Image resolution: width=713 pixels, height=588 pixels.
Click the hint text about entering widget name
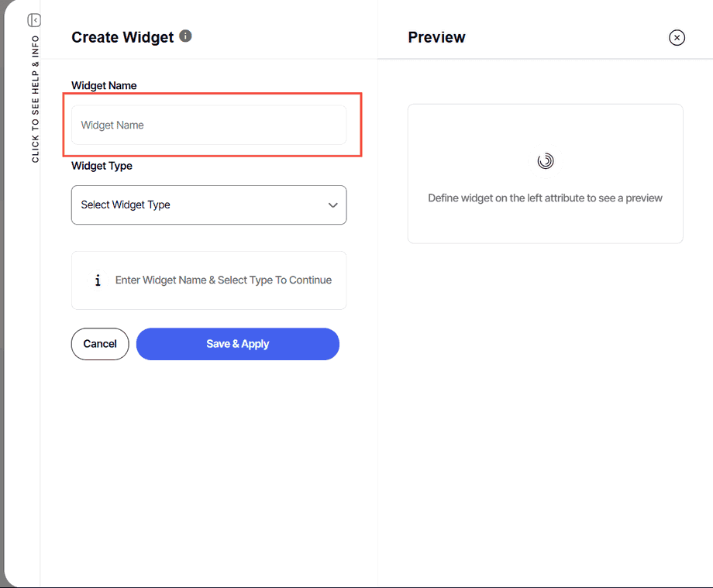[x=223, y=280]
